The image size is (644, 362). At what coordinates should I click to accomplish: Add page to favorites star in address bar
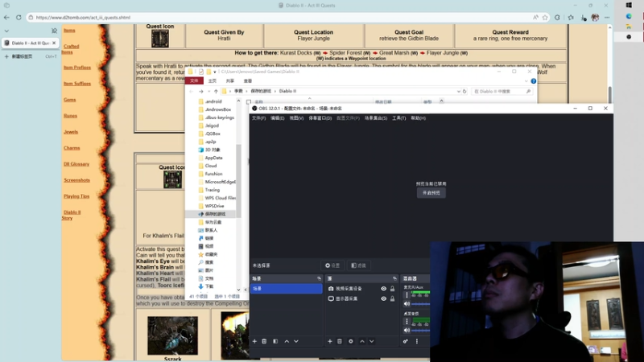coord(545,17)
